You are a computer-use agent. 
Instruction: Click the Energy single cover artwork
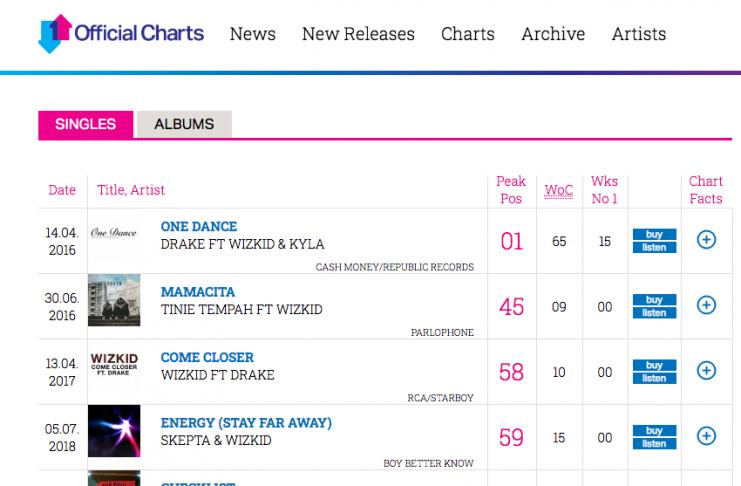(114, 431)
